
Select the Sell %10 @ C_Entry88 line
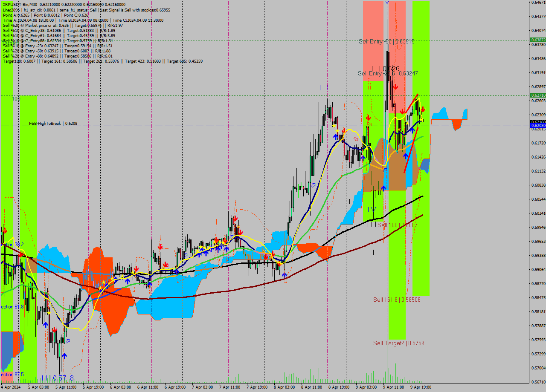point(58,40)
